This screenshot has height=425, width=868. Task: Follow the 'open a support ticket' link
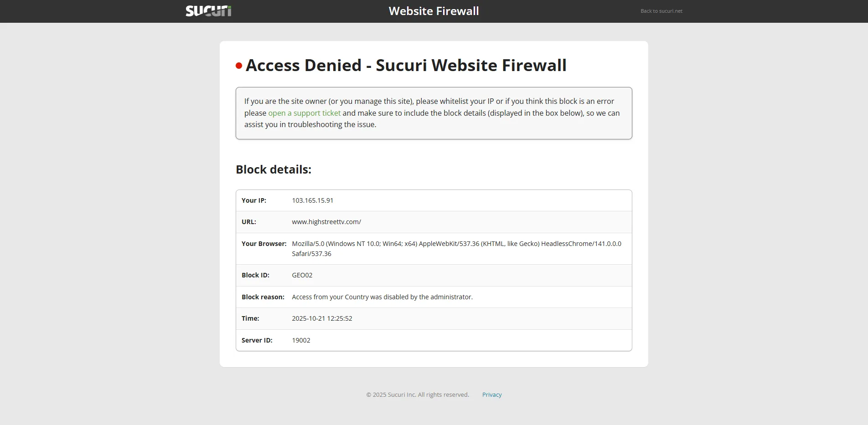tap(304, 113)
